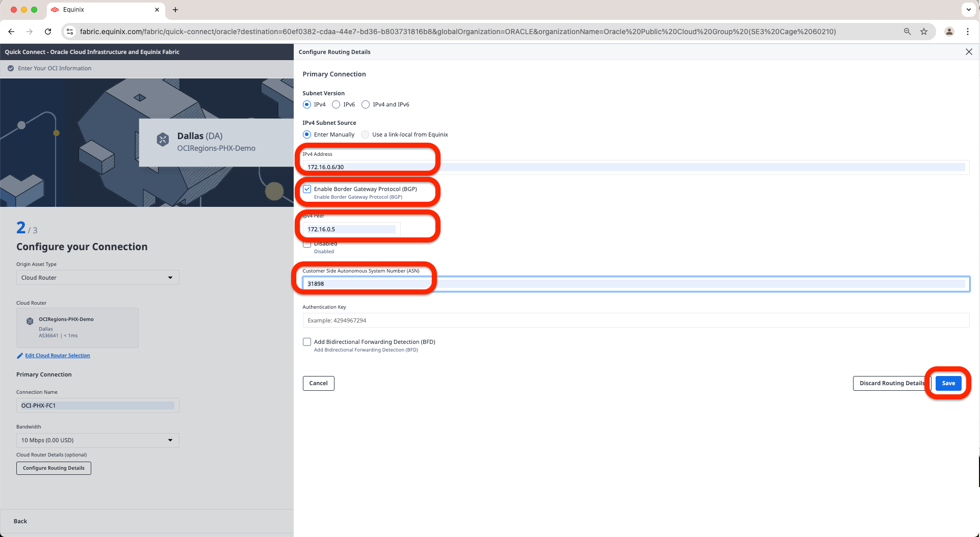Toggle Enable Border Gateway Protocol checkbox
Viewport: 980px width, 537px height.
[307, 189]
